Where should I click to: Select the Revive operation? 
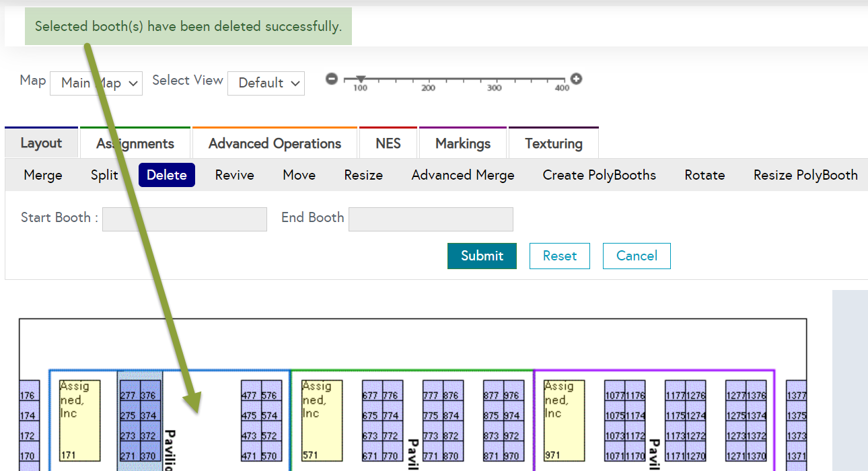click(x=234, y=175)
